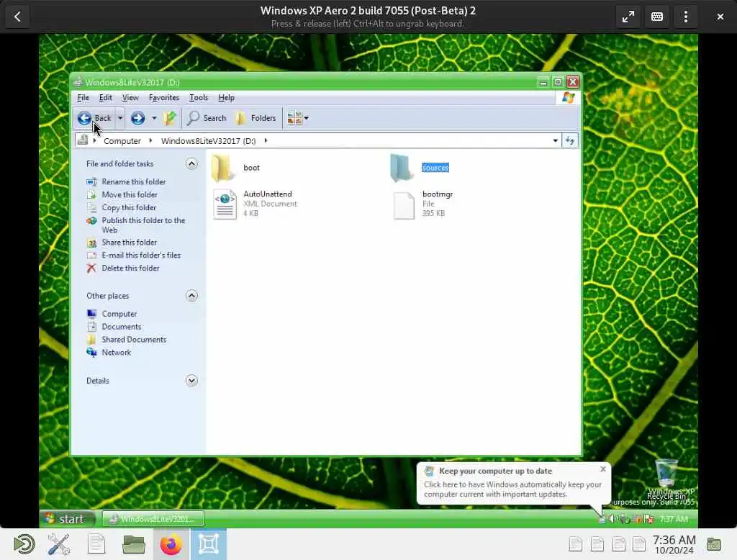Toggle the Folders pane
The width and height of the screenshot is (737, 560).
(256, 118)
